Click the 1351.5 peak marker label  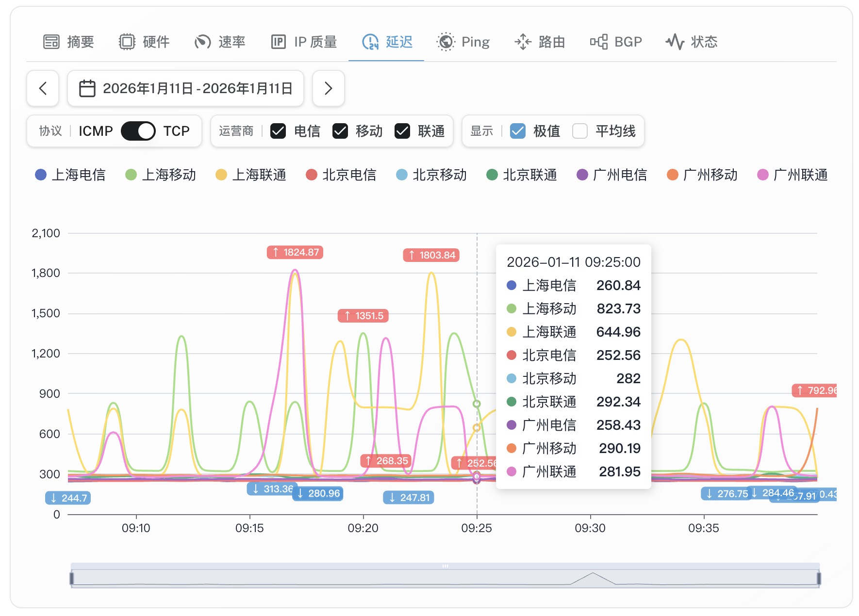pyautogui.click(x=363, y=316)
